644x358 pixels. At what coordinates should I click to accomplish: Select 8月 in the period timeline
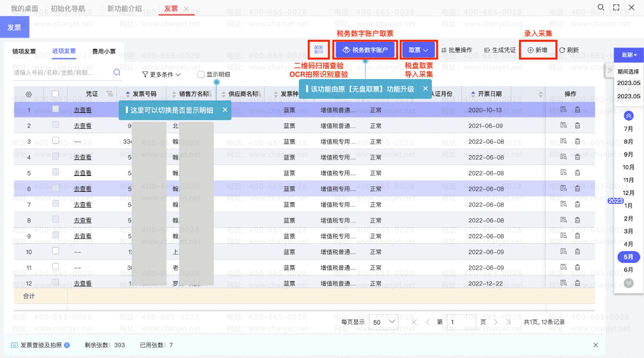pyautogui.click(x=628, y=142)
